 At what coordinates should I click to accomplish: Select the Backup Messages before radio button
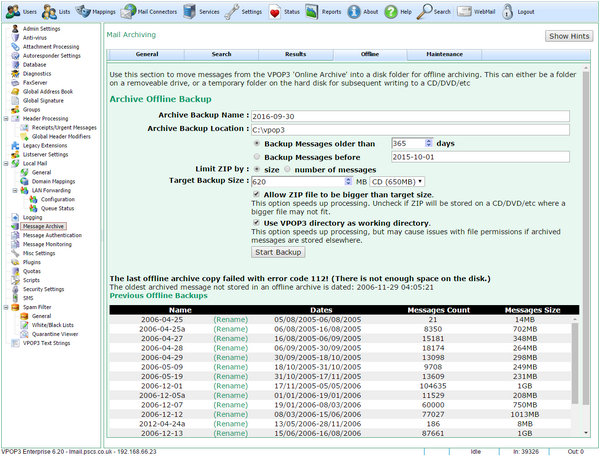(x=257, y=157)
